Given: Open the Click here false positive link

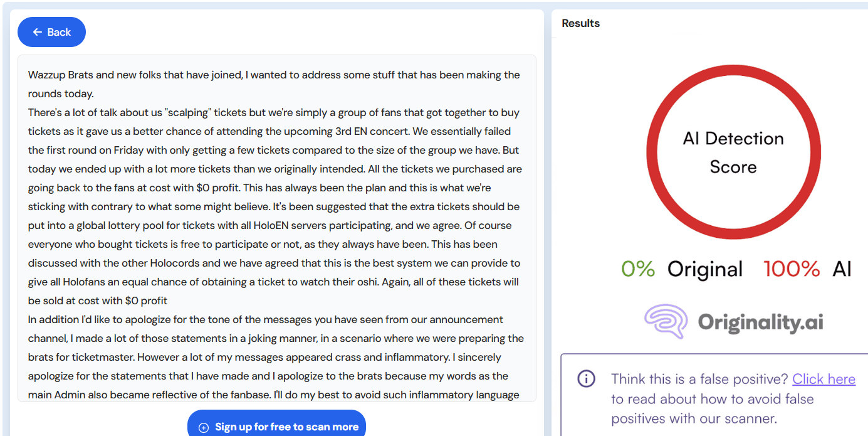Looking at the screenshot, I should [x=824, y=379].
